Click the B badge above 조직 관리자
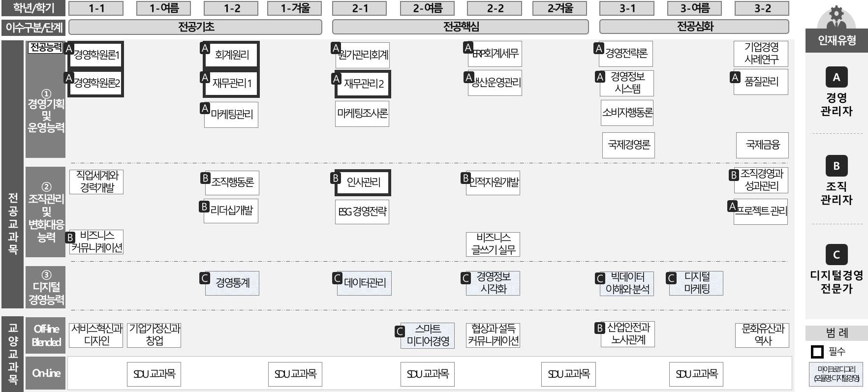The image size is (868, 392). coord(836,166)
